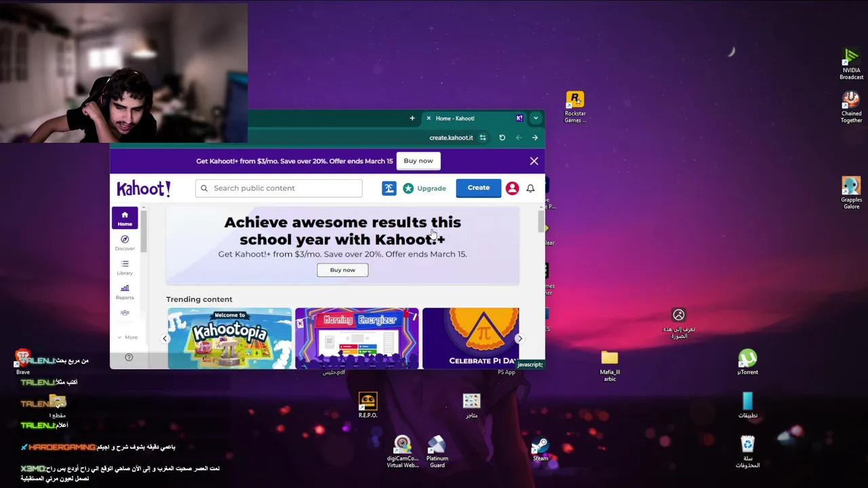
Task: Open the recycle bin سلة المحذوفات
Action: coord(747,452)
